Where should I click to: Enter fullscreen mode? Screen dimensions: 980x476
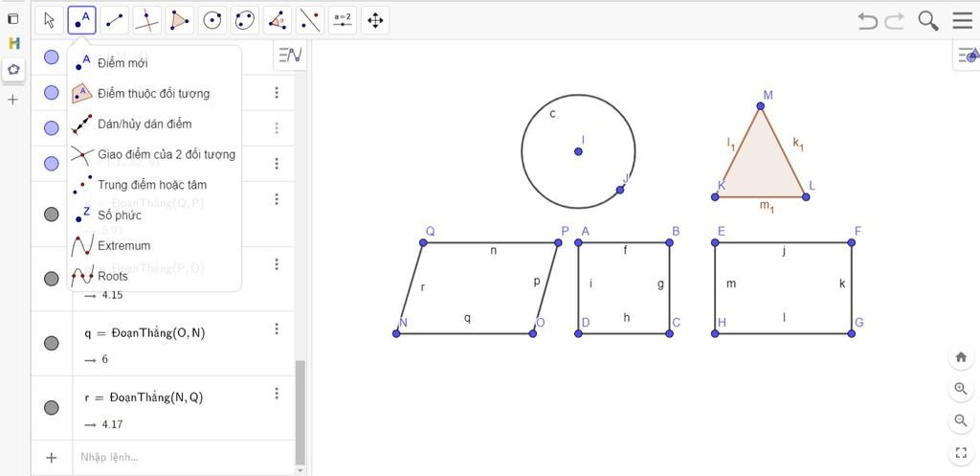tap(961, 452)
